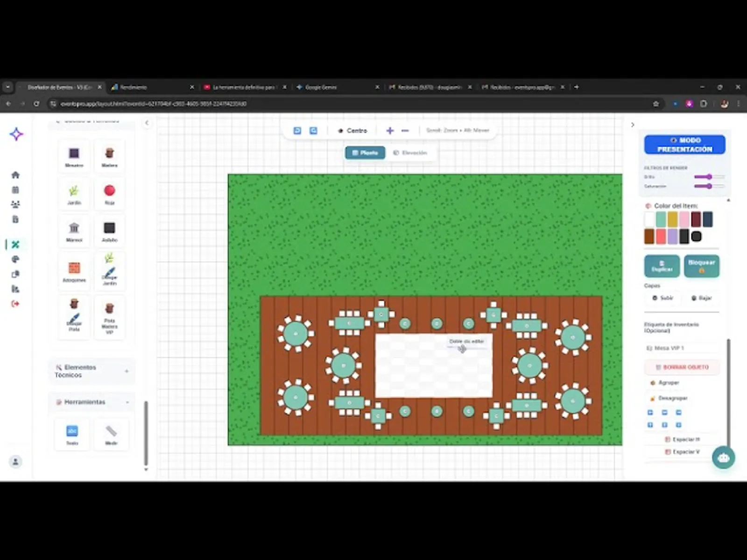The width and height of the screenshot is (747, 560).
Task: Pick the mint green color swatch
Action: 661,219
